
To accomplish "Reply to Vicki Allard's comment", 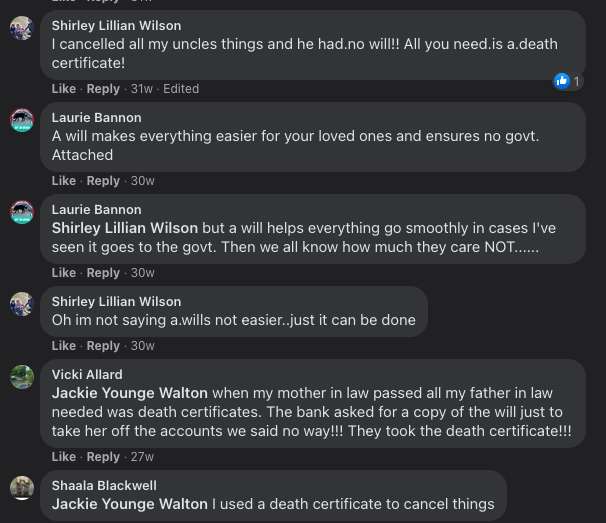I will [x=103, y=457].
